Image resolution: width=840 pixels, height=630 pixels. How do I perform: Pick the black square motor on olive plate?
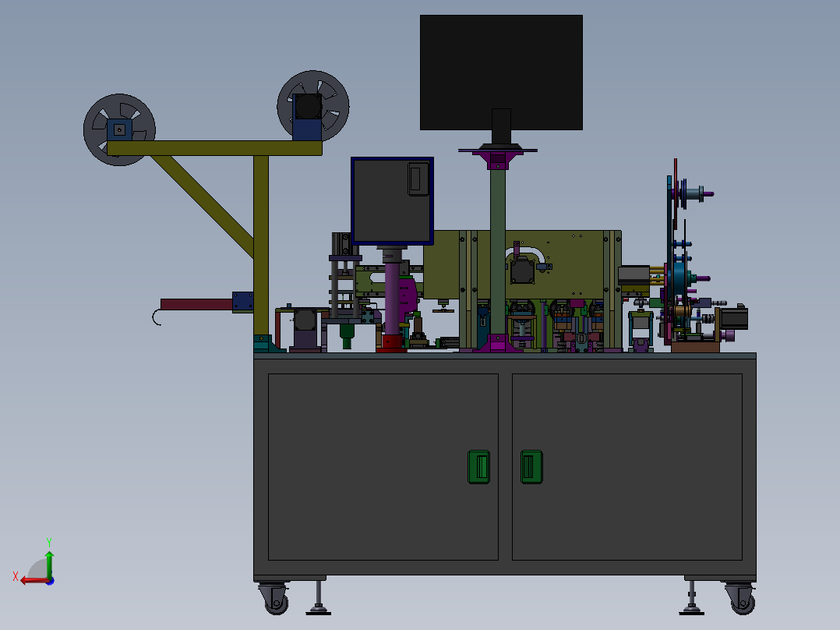522,271
